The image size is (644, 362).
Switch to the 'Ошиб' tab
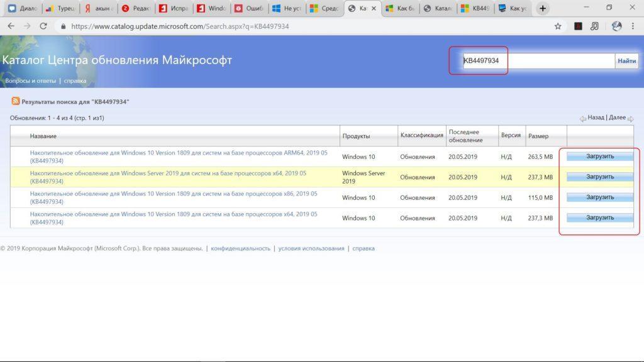[x=249, y=8]
